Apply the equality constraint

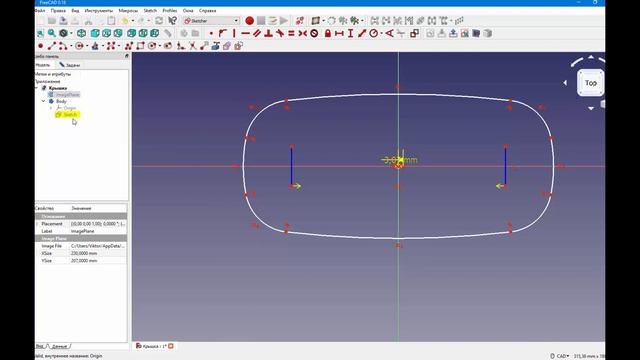click(x=291, y=33)
